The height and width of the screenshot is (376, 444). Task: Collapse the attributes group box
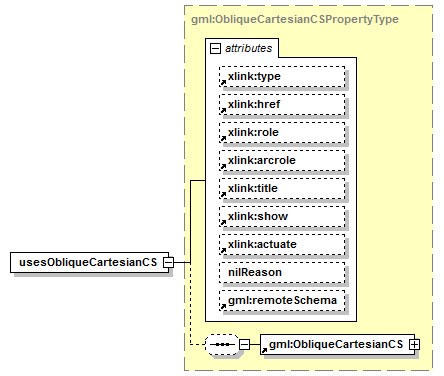[215, 49]
